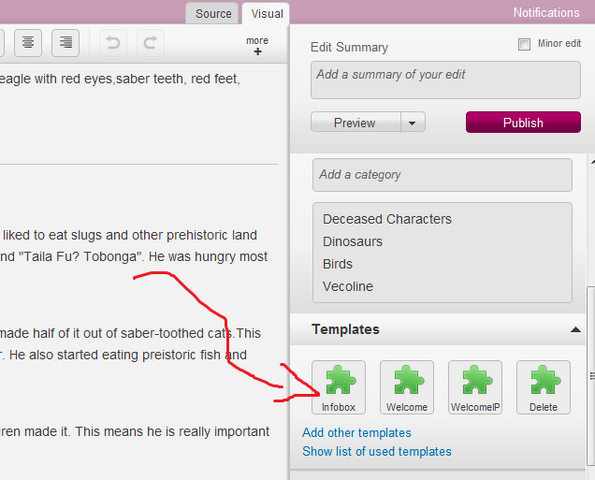Open the Preview dropdown arrow
Image resolution: width=595 pixels, height=480 pixels.
[x=412, y=122]
